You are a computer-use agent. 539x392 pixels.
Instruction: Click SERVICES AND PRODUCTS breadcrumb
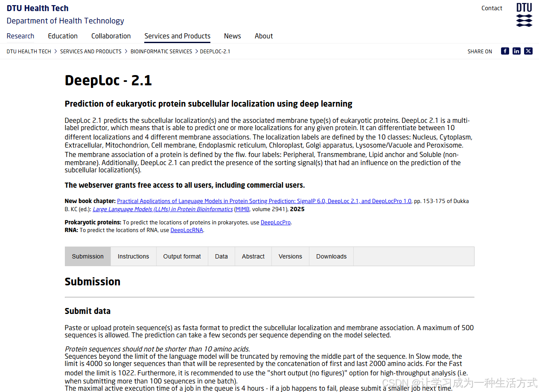coord(91,52)
